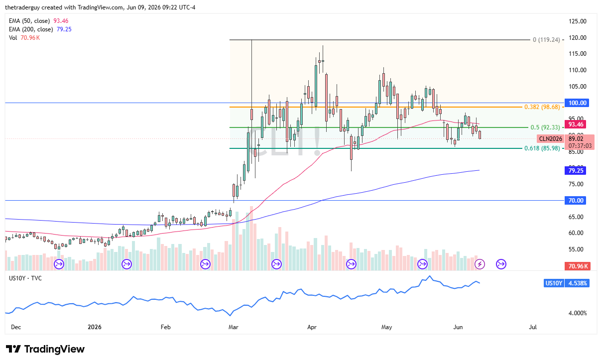Click the Vol 70.96K legend entry
The image size is (602, 364).
coord(24,38)
